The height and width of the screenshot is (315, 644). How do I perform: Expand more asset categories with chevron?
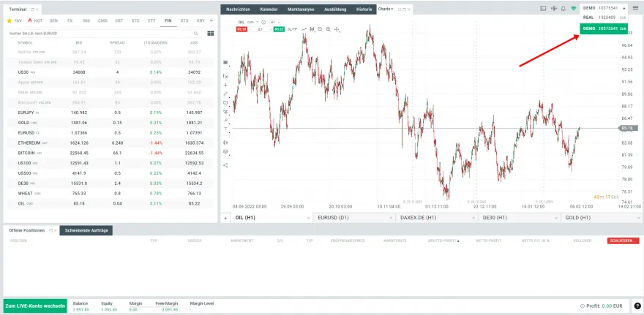[211, 20]
